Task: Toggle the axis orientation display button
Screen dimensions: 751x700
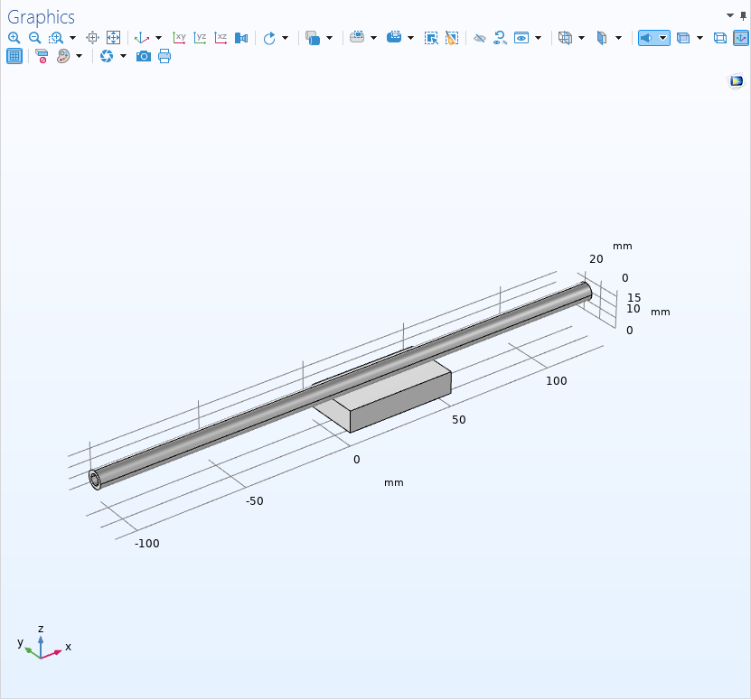Action: [740, 38]
